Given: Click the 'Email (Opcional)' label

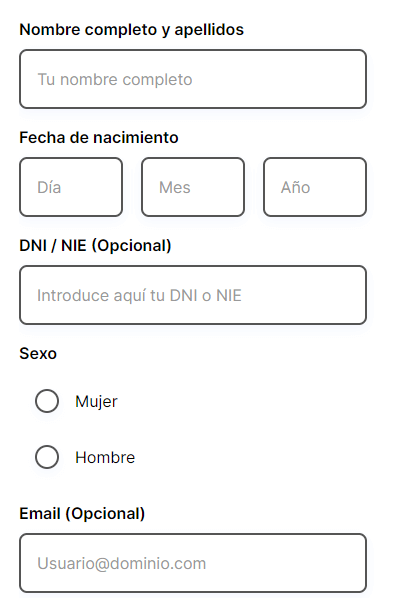Looking at the screenshot, I should [x=82, y=513].
